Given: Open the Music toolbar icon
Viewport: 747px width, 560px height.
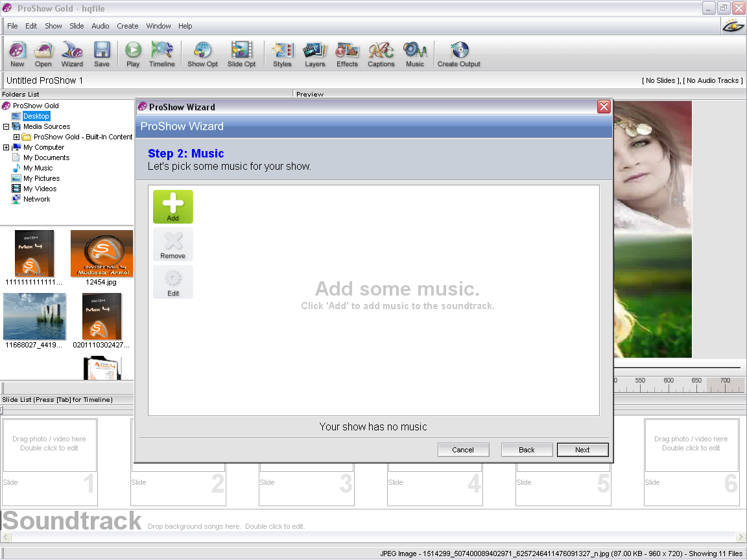Looking at the screenshot, I should pos(415,54).
